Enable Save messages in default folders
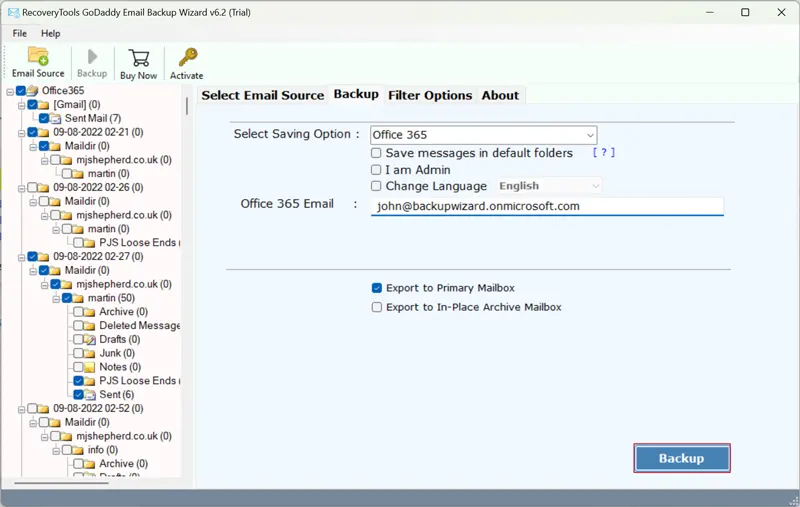The width and height of the screenshot is (800, 507). click(376, 153)
